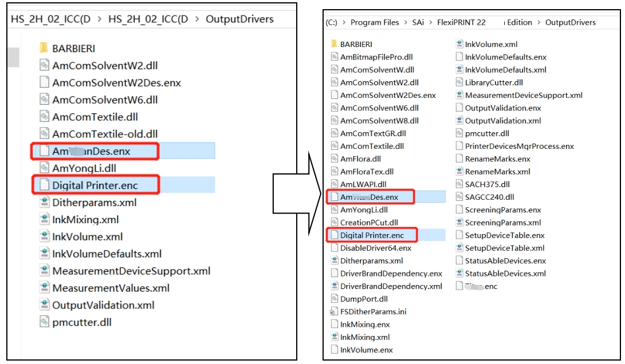
Task: Click the LibraryCutter.dll file icon
Action: click(x=459, y=82)
